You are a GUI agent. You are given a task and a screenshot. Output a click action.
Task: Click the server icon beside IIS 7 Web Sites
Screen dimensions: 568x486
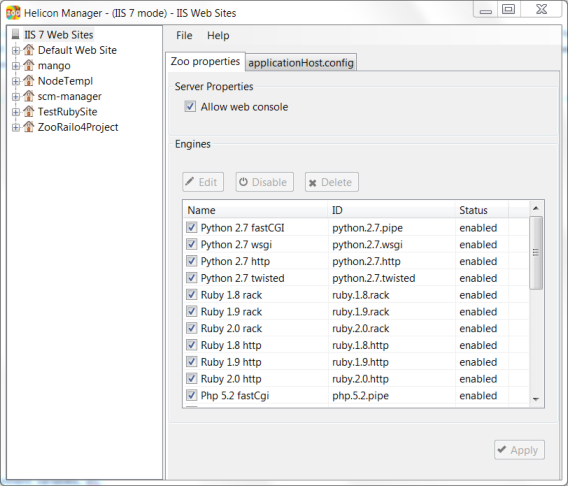16,34
